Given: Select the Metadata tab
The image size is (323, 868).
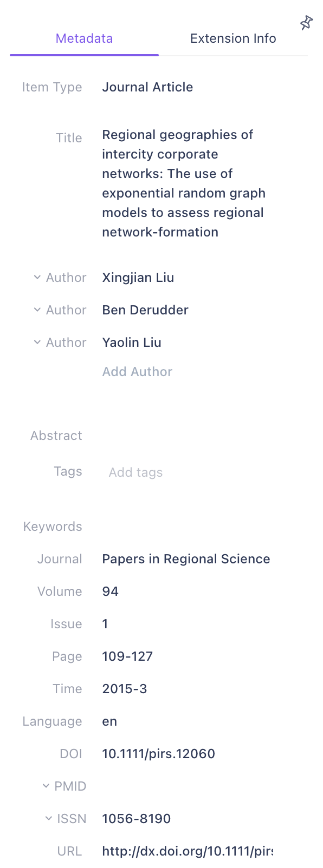Looking at the screenshot, I should pos(84,38).
